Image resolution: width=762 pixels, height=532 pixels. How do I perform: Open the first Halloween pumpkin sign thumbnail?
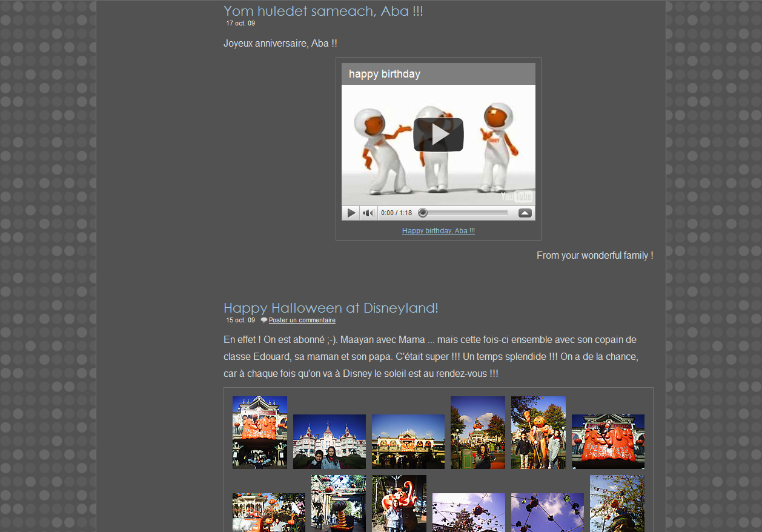coord(259,432)
